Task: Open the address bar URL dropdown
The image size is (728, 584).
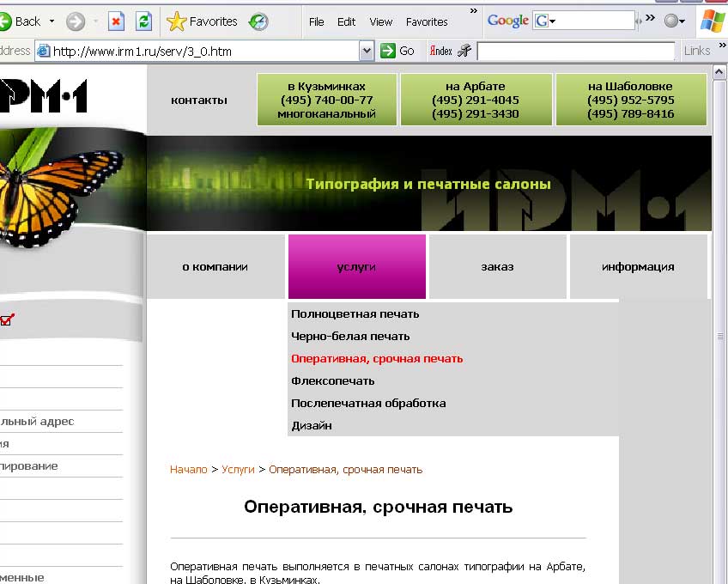Action: point(367,51)
